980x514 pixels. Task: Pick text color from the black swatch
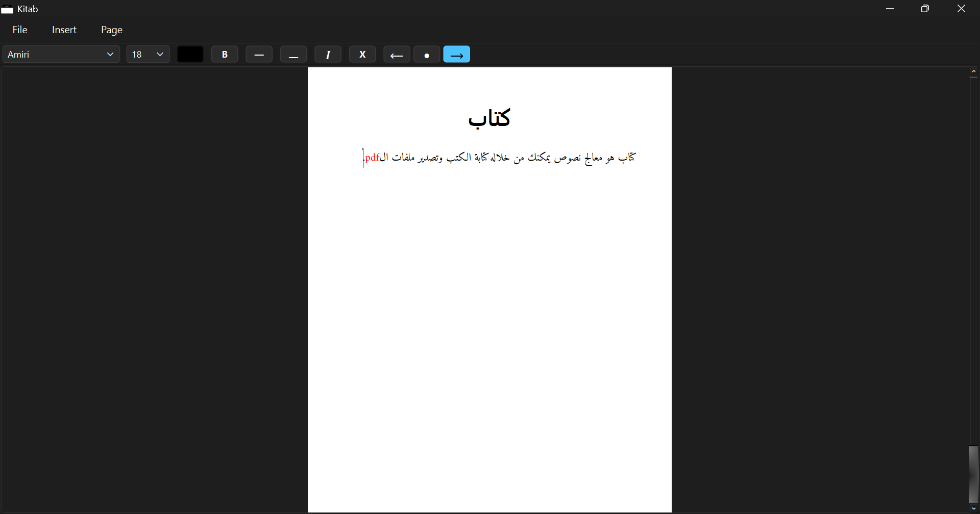(190, 55)
